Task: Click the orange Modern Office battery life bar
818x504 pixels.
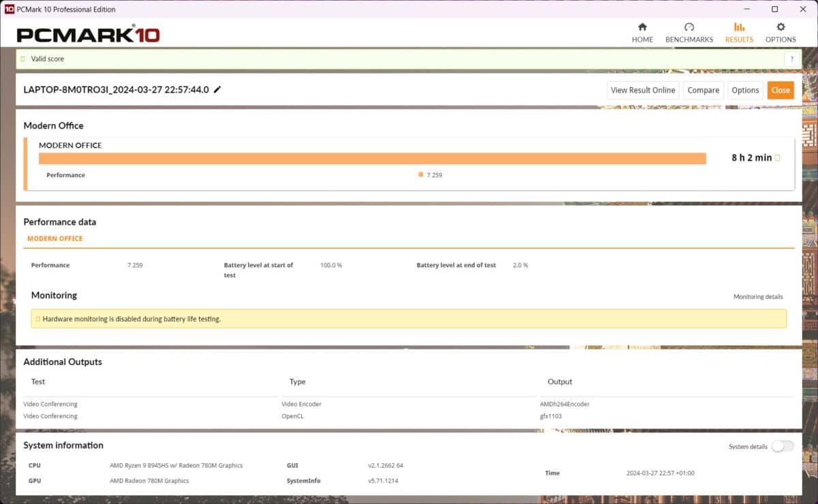Action: 372,159
